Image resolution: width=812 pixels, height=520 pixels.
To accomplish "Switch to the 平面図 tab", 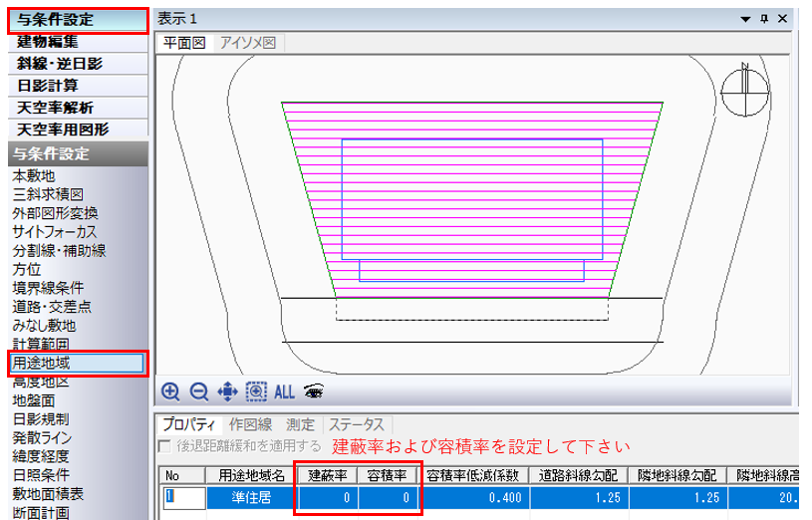I will pyautogui.click(x=184, y=43).
